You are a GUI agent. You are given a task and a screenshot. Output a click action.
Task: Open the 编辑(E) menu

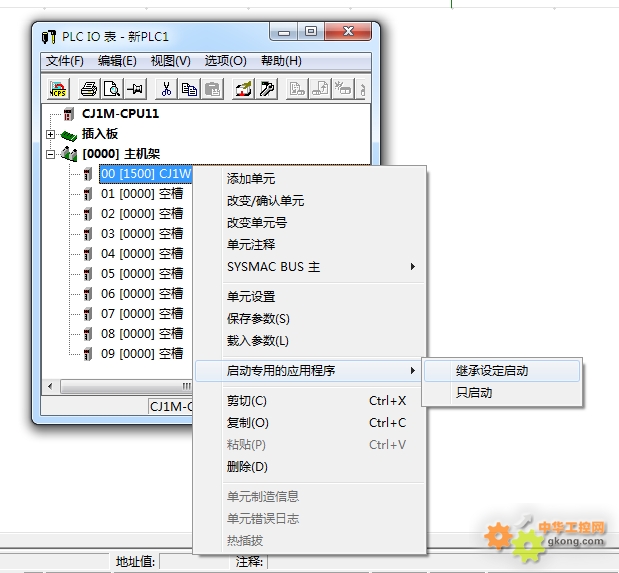click(x=117, y=61)
